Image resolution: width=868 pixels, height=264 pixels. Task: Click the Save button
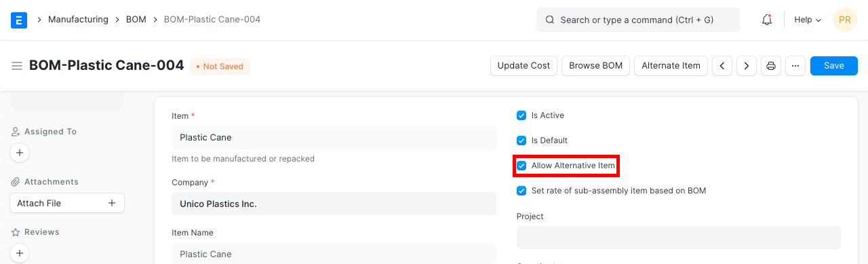(834, 66)
